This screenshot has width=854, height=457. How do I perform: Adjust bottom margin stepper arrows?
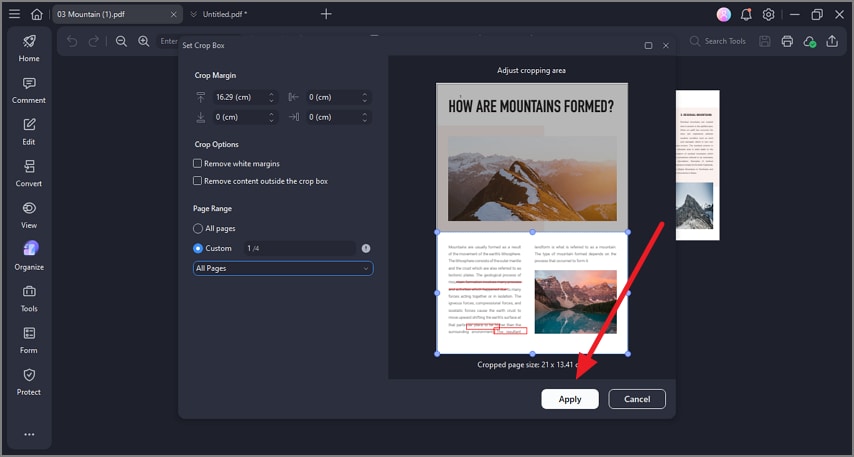pos(271,117)
